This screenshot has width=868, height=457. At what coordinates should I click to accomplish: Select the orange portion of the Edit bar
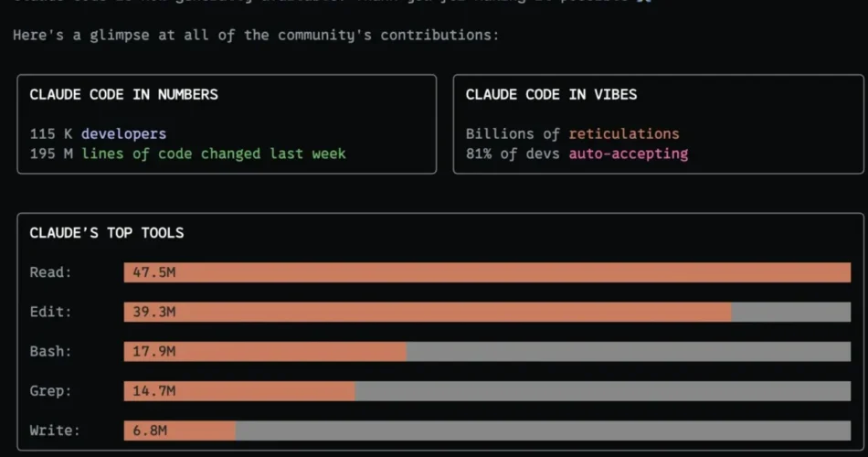coord(428,312)
